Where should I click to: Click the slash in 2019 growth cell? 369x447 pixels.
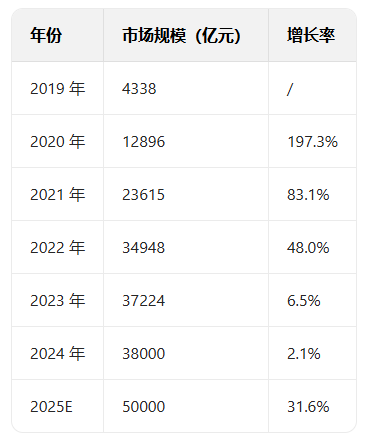290,89
